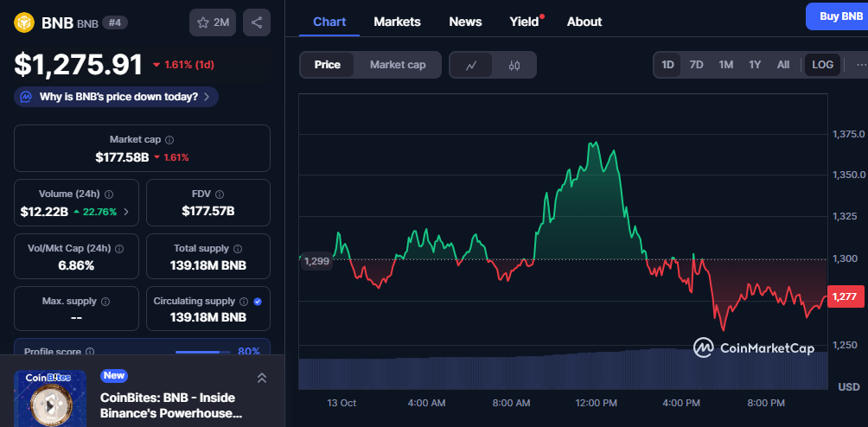Select the Price chart toggle
The height and width of the screenshot is (427, 868).
coord(327,65)
